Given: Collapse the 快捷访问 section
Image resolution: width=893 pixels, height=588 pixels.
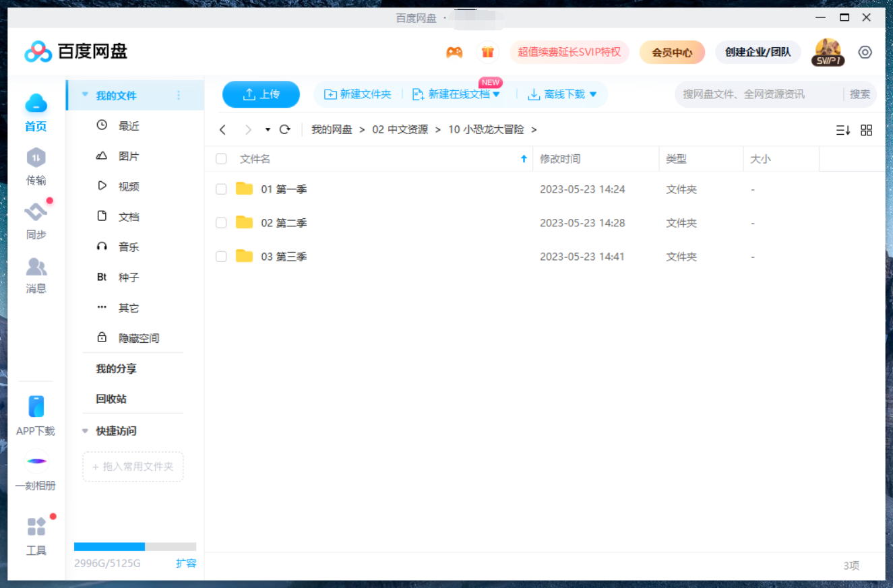Looking at the screenshot, I should [85, 431].
